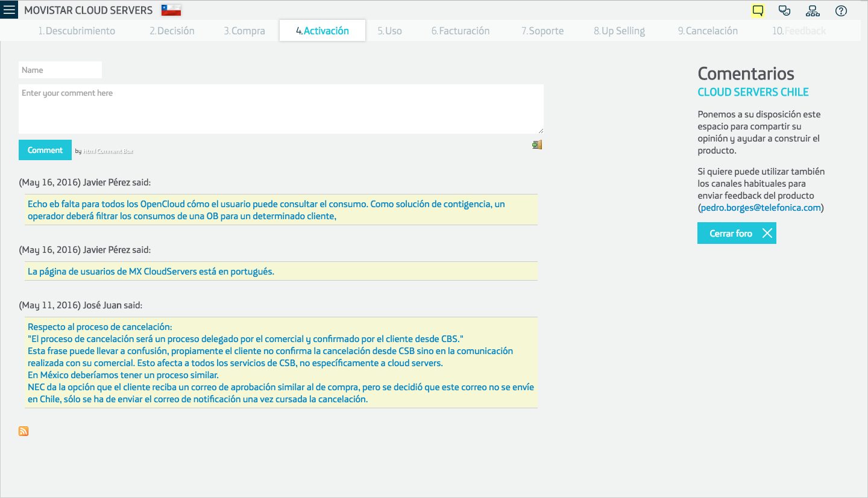Open the chat conversations icon

(x=784, y=10)
